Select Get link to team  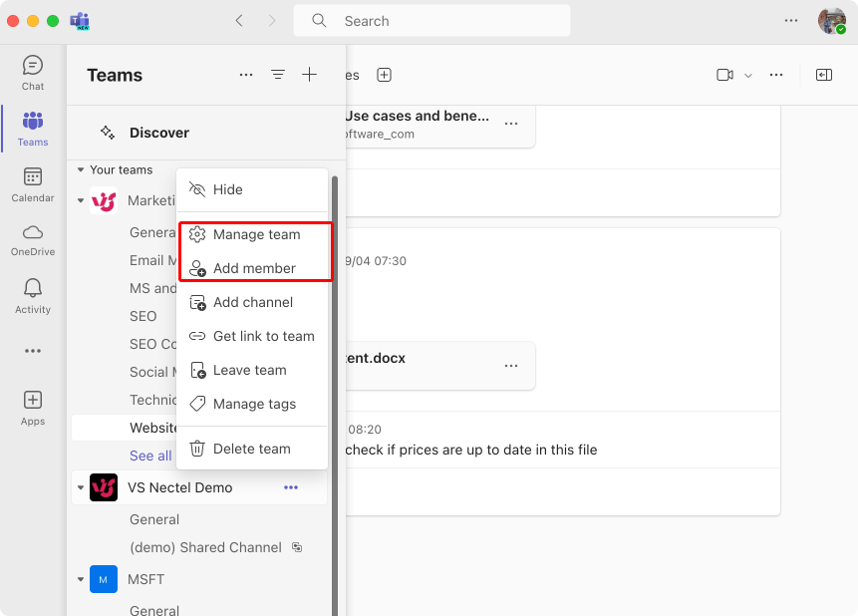pos(252,336)
